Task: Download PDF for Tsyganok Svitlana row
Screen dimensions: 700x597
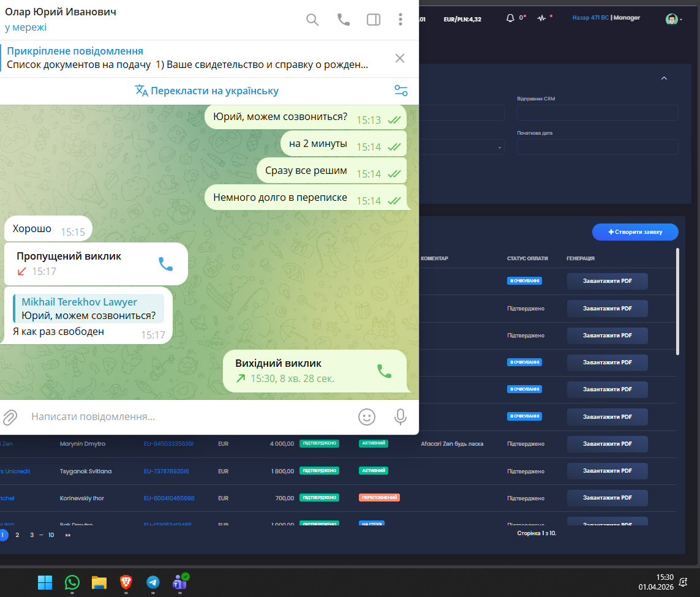Action: coord(607,471)
